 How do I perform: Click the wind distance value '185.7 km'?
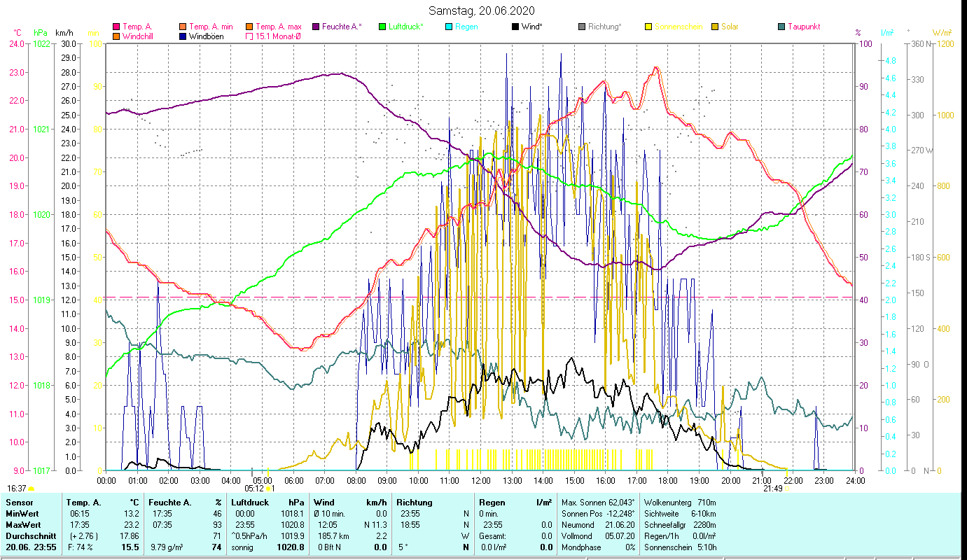click(x=332, y=535)
